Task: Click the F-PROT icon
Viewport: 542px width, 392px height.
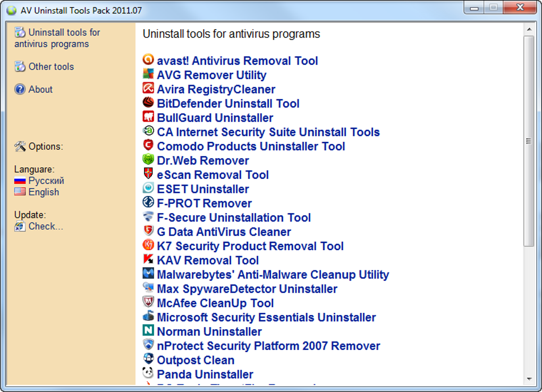Action: click(x=148, y=202)
